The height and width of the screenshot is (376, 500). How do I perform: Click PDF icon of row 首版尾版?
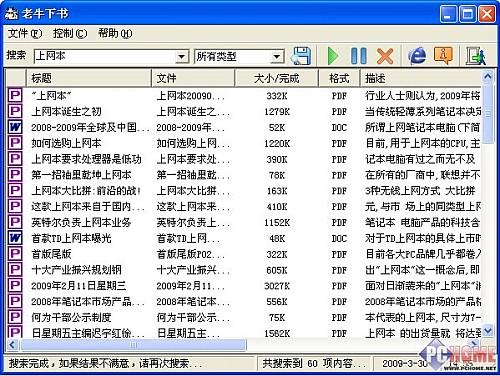coord(15,254)
